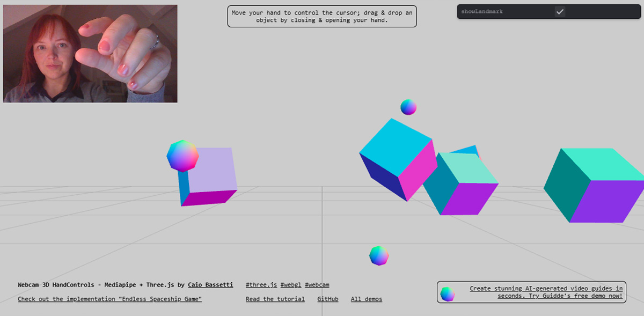Open Caio Bassetti's author link
Viewport: 644px width, 316px height.
point(210,285)
